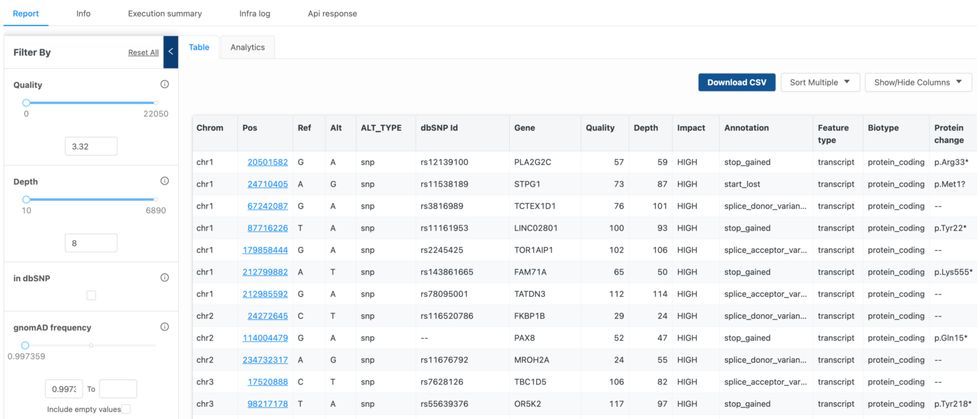The height and width of the screenshot is (419, 980).
Task: Click the gnomAD frequency To input field
Action: click(118, 389)
